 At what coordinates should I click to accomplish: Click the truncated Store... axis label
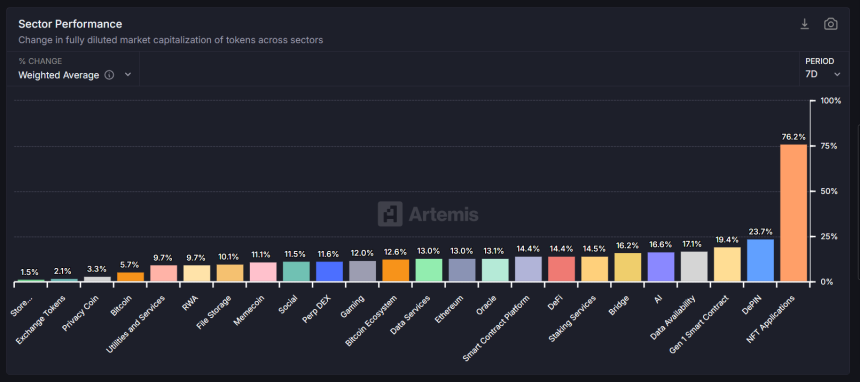coord(22,306)
